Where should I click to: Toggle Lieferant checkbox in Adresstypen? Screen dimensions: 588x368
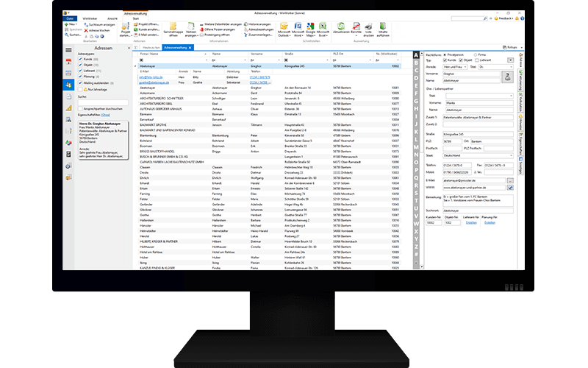[x=80, y=71]
